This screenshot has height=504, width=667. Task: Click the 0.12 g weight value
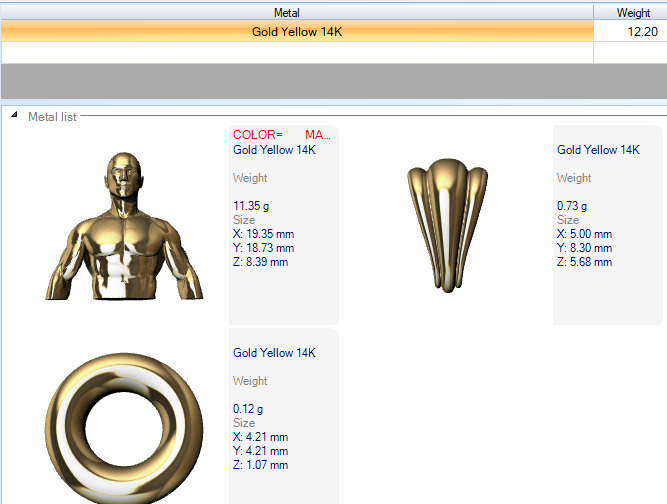point(248,409)
